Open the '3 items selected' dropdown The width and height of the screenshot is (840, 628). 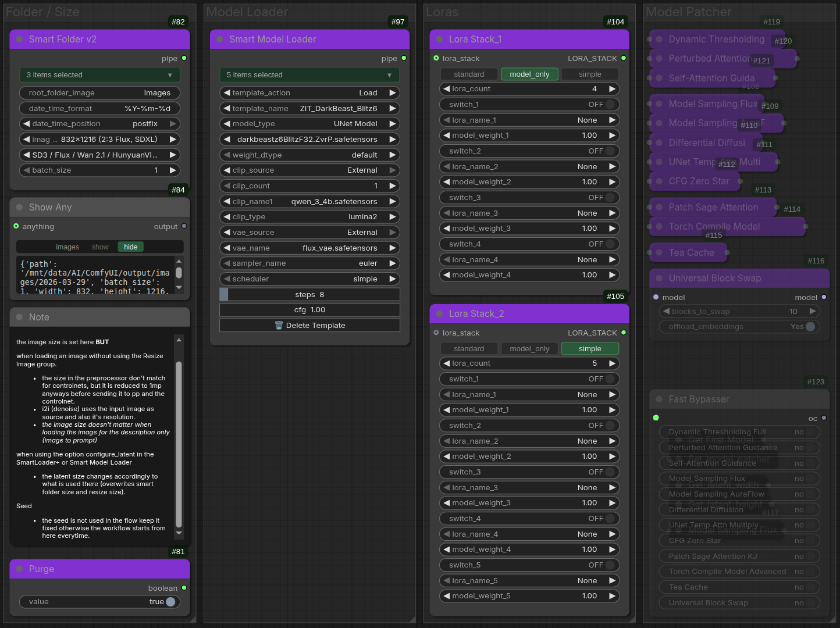[x=99, y=75]
